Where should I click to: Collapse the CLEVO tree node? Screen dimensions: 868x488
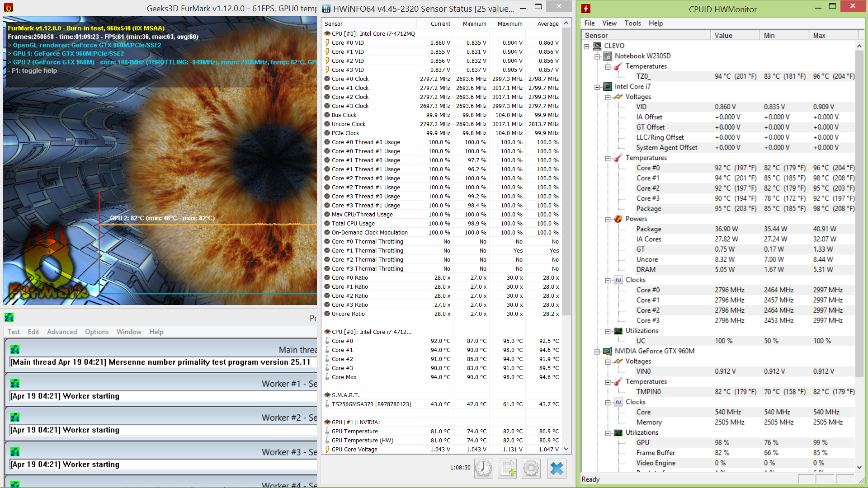pyautogui.click(x=586, y=46)
